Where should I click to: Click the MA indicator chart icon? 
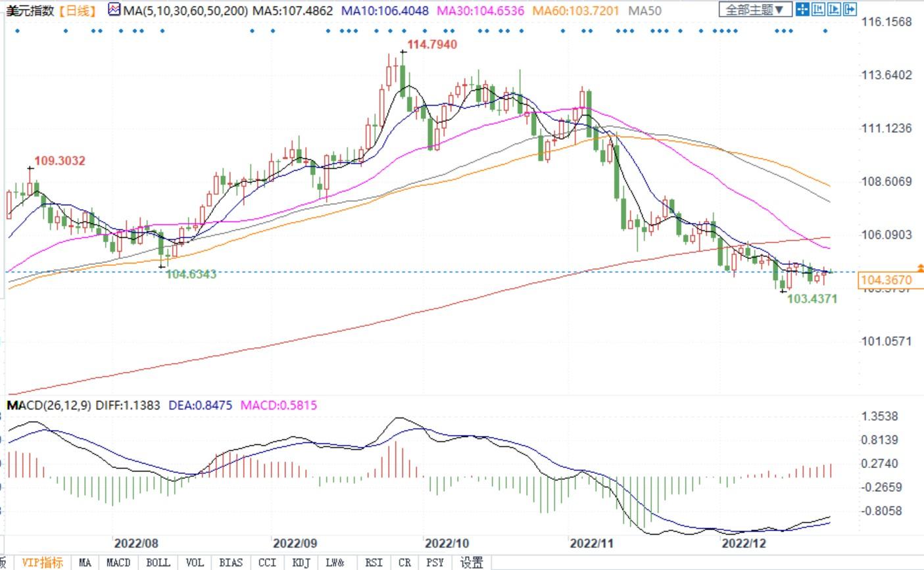pyautogui.click(x=114, y=11)
